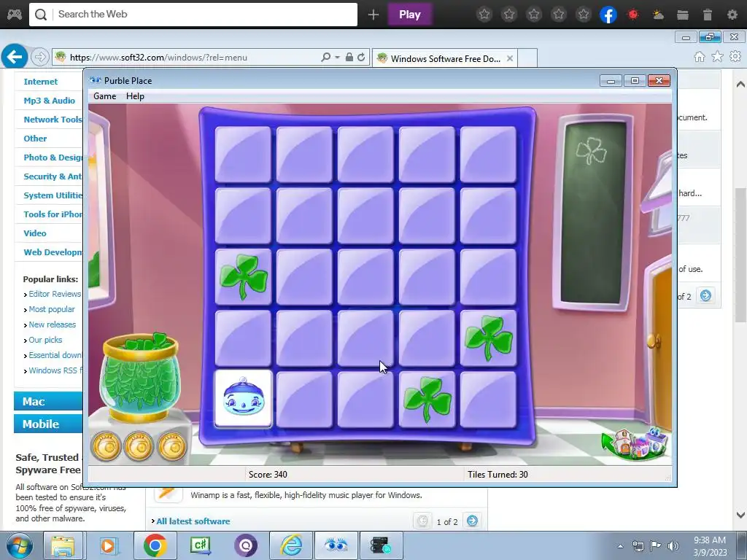Click the red ladybug icon in top bar
The height and width of the screenshot is (560, 747).
click(633, 15)
